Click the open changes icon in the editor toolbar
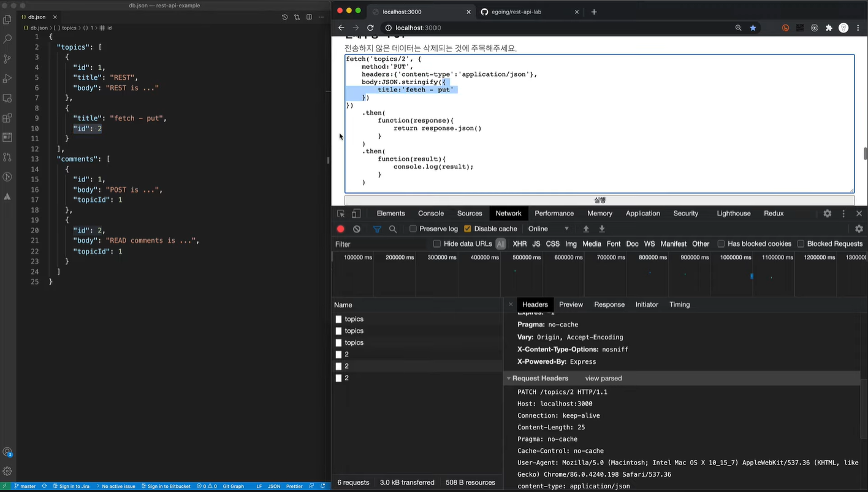The height and width of the screenshot is (492, 868). coord(297,17)
